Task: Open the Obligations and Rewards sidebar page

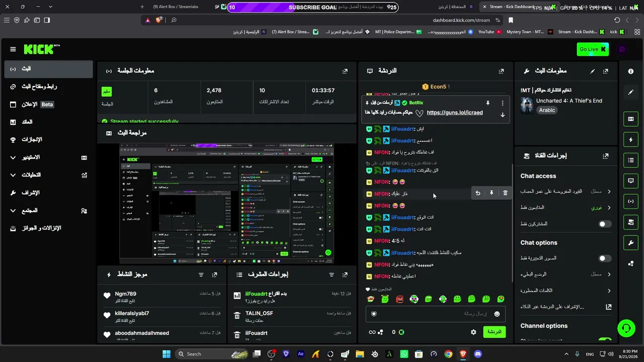Action: (49, 228)
